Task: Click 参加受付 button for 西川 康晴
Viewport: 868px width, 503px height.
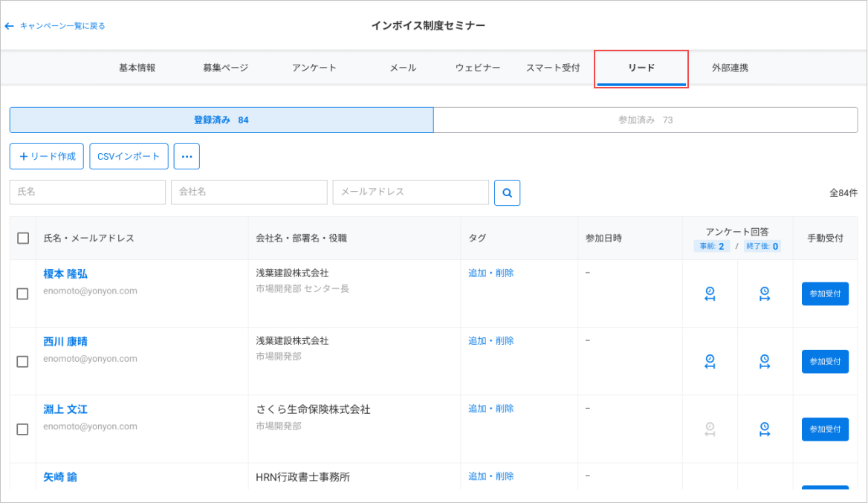Action: (825, 361)
